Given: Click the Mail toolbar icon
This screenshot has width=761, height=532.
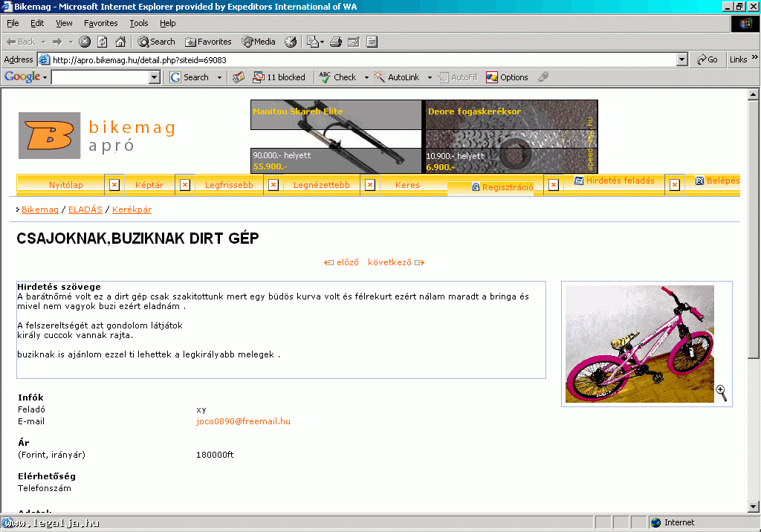Looking at the screenshot, I should pos(315,42).
